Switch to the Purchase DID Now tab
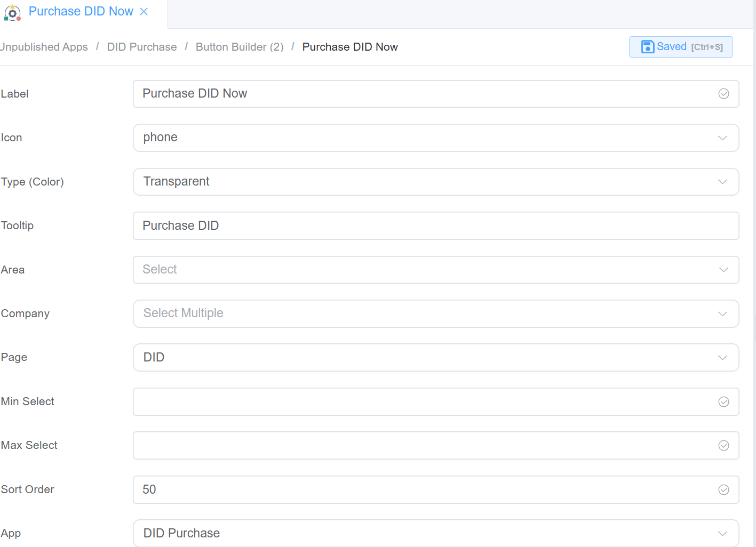 pyautogui.click(x=81, y=12)
